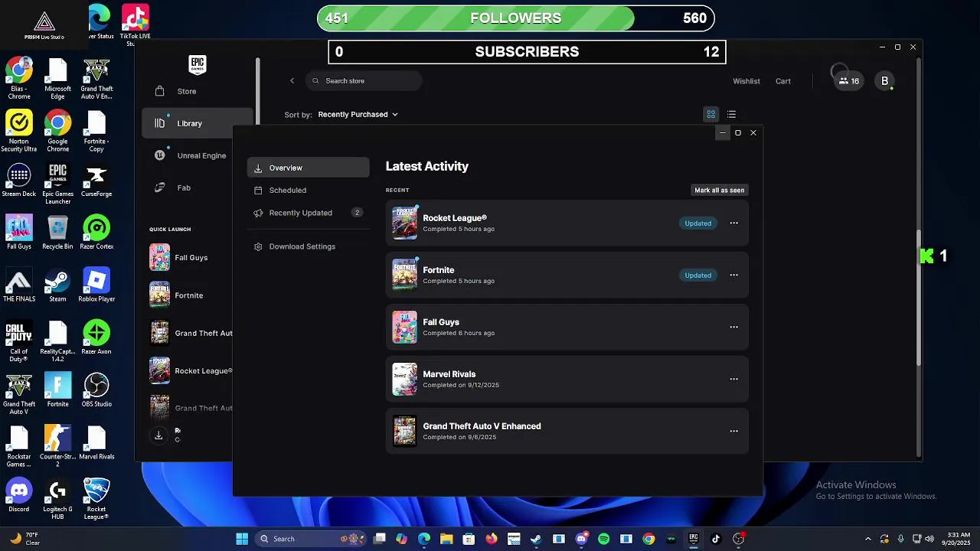
Task: Click the Rocket League activity thumbnail
Action: [404, 223]
